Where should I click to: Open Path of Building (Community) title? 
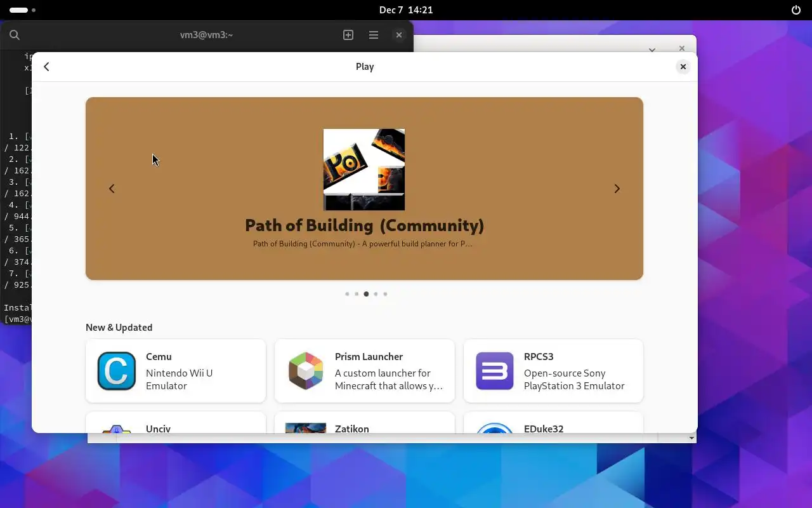[x=364, y=225]
